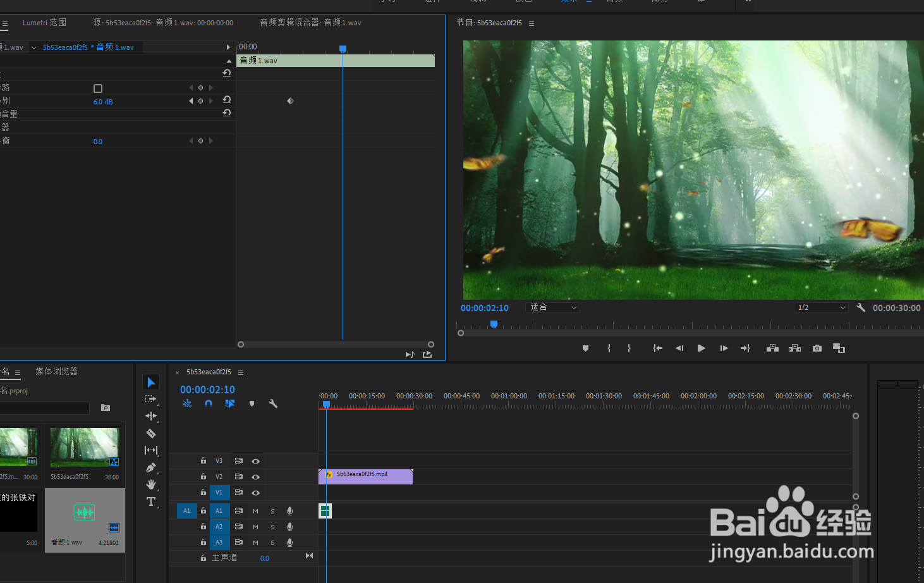Open project panel menu
924x583 pixels.
click(x=18, y=372)
